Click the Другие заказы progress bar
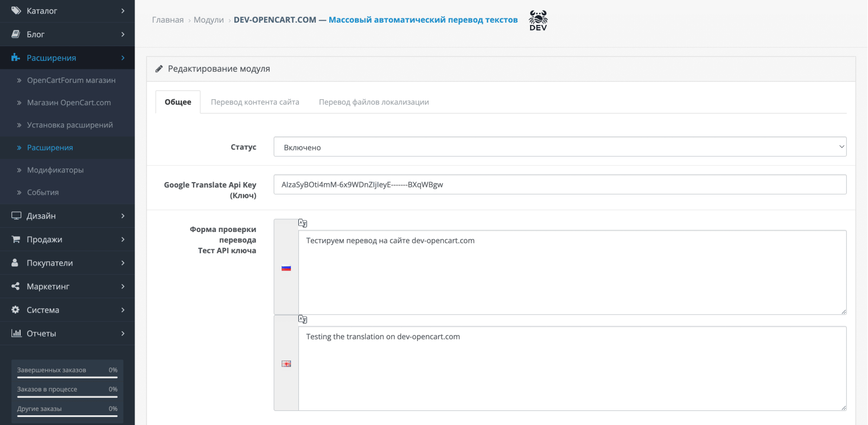The height and width of the screenshot is (425, 868). point(67,416)
